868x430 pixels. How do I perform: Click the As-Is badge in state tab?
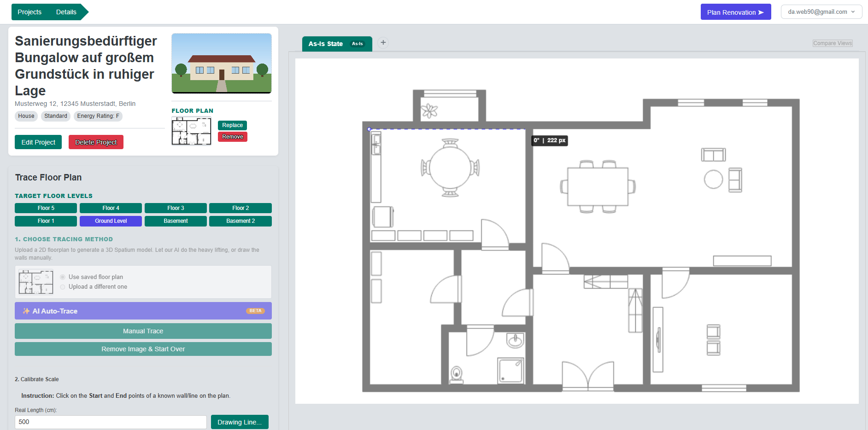(358, 44)
